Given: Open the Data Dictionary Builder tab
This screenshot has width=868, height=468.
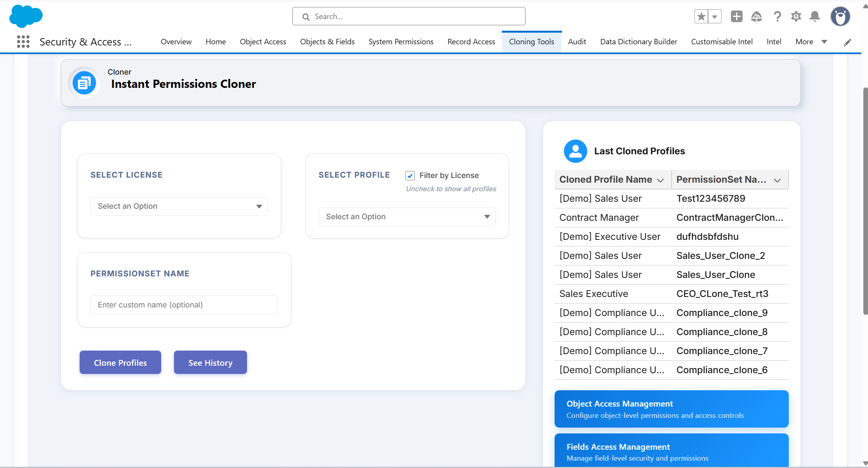Looking at the screenshot, I should pos(638,42).
